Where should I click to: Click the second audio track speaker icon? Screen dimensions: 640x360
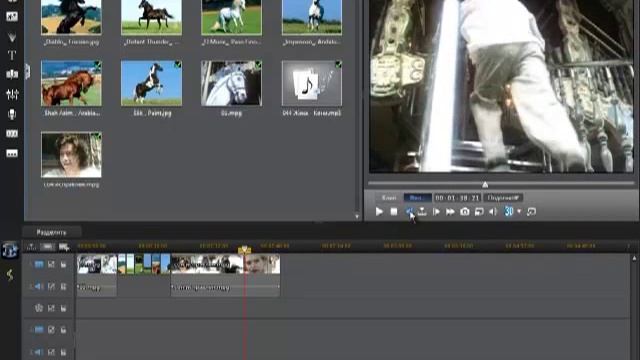[38, 352]
